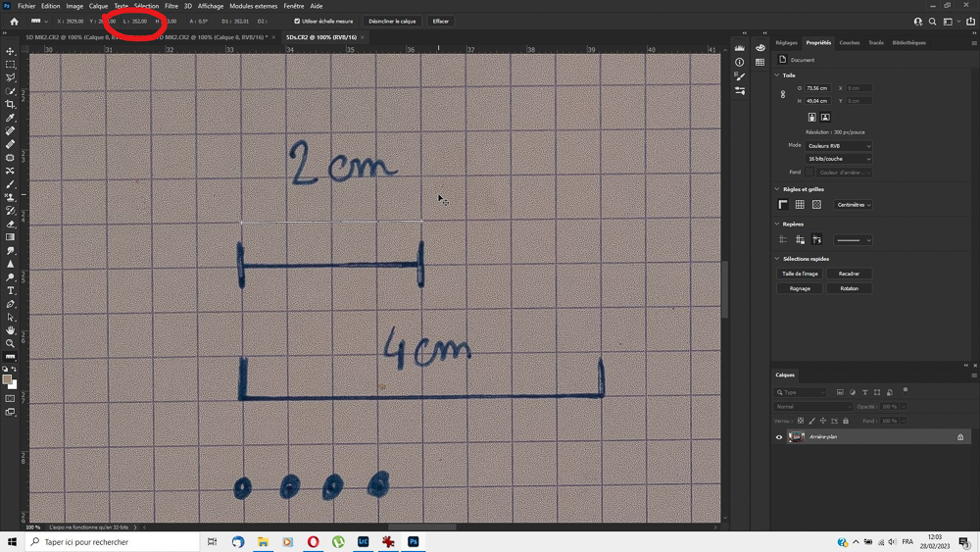Toggle lock guides in Repères

[800, 239]
